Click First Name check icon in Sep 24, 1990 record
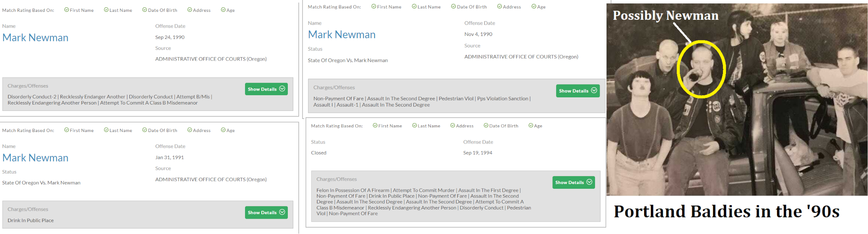 click(x=66, y=10)
